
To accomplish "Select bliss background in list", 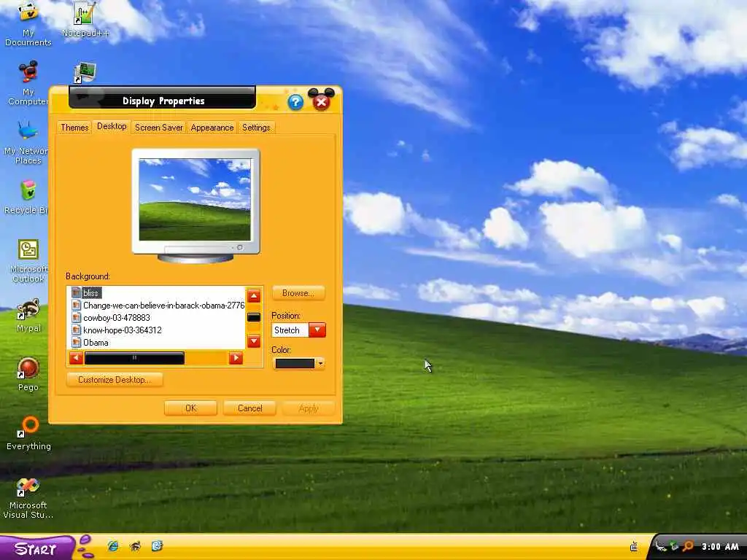I will pyautogui.click(x=90, y=293).
